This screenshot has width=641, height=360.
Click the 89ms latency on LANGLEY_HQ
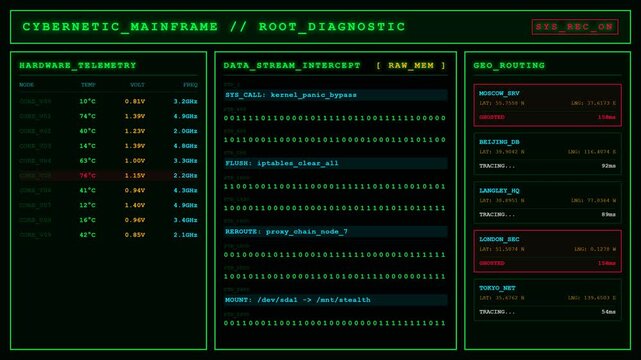609,215
